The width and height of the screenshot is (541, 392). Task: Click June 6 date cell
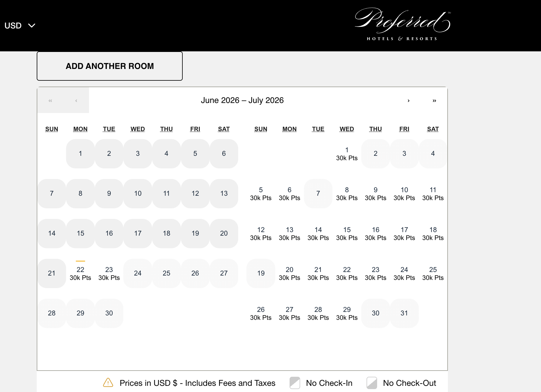click(x=224, y=154)
